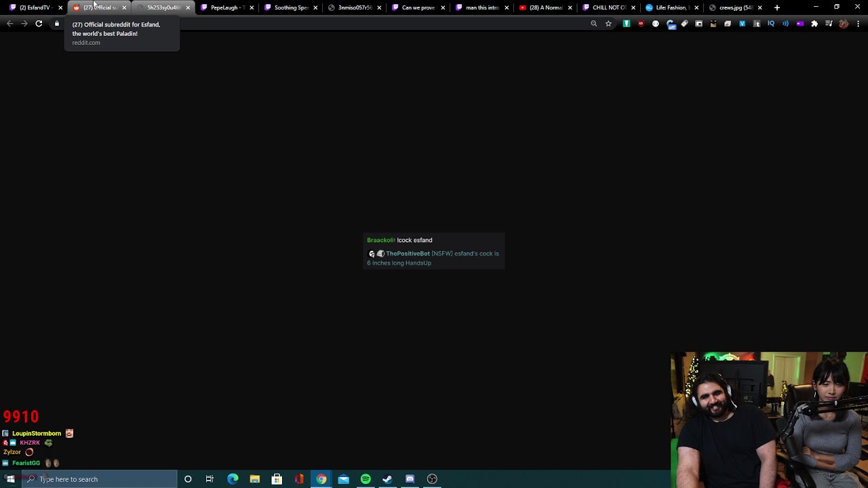Click the Braackoll chat username
The image size is (868, 488).
pos(380,240)
